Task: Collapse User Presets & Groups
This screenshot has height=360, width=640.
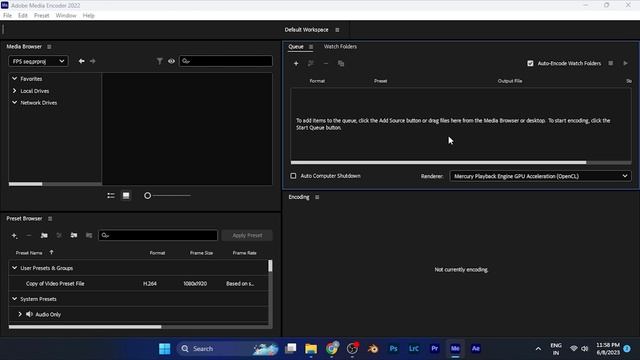Action: 15,268
